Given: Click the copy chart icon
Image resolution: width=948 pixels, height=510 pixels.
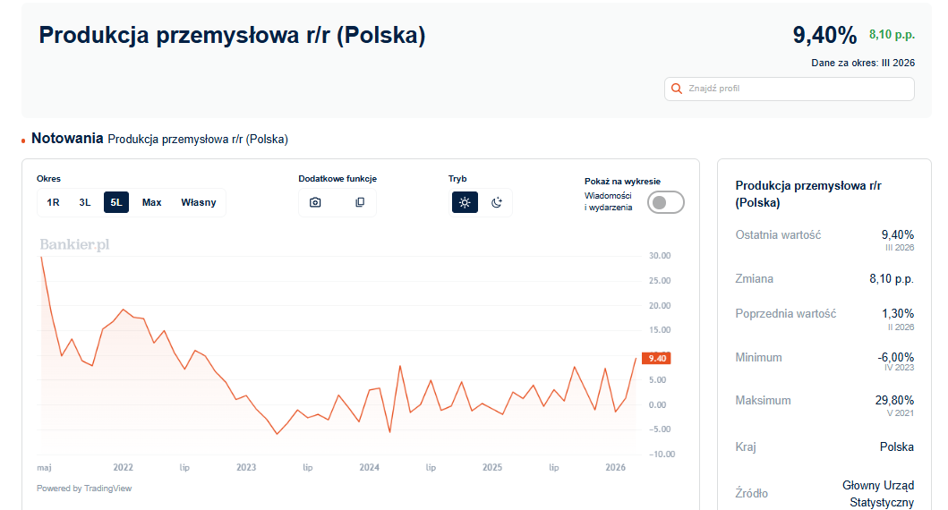Looking at the screenshot, I should click(x=360, y=202).
